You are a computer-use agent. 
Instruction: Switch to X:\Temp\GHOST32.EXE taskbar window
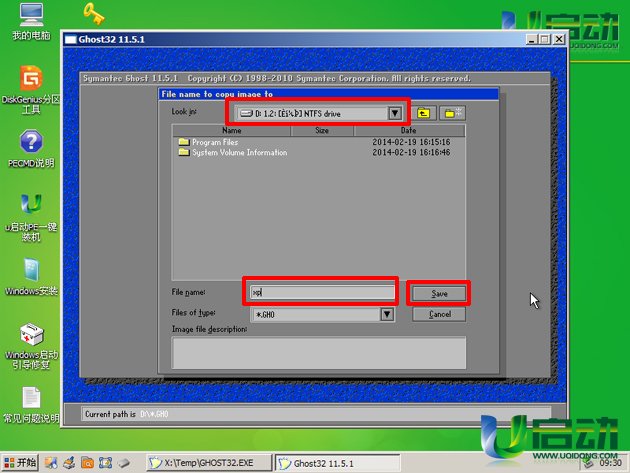pyautogui.click(x=209, y=463)
